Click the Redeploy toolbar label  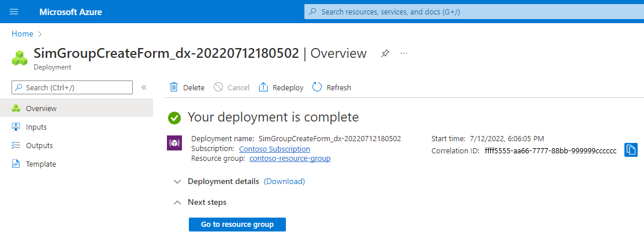point(288,87)
